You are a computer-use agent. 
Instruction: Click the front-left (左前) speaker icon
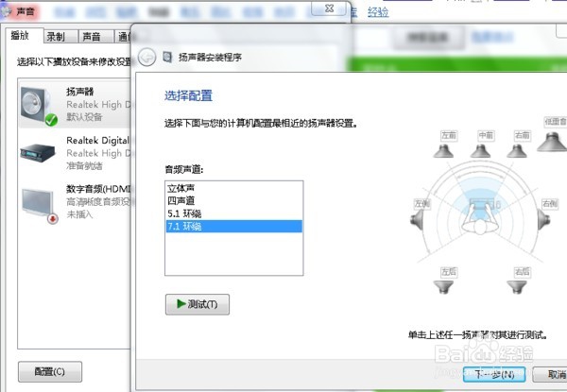click(x=443, y=150)
